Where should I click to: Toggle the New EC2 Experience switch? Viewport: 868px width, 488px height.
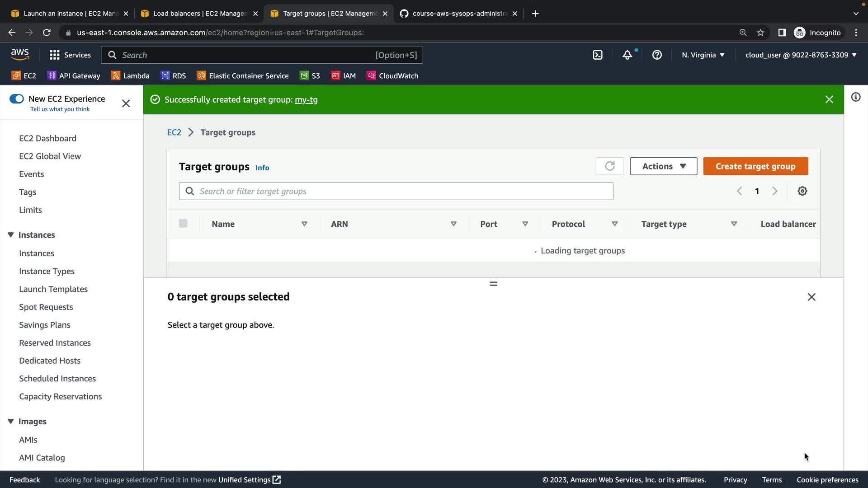tap(17, 99)
